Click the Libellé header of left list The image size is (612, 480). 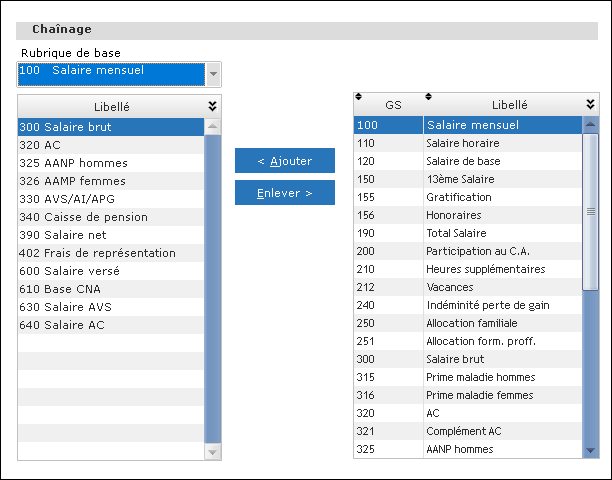click(x=110, y=106)
